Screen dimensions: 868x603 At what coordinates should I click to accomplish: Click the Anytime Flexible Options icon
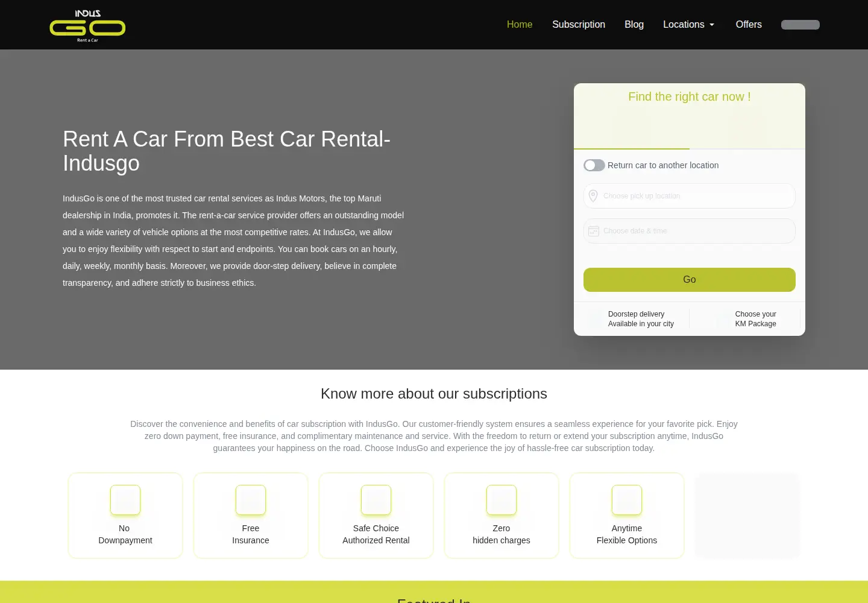[627, 500]
